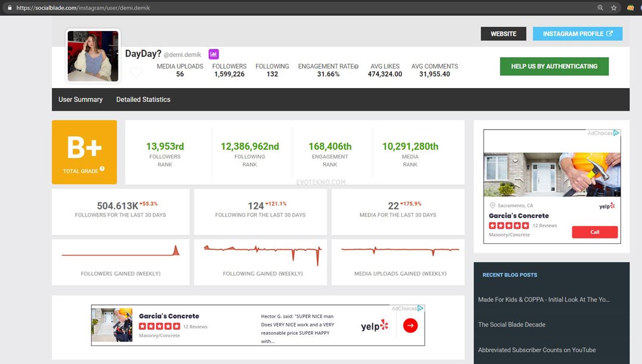Click the DayDay? profile picture

[93, 56]
